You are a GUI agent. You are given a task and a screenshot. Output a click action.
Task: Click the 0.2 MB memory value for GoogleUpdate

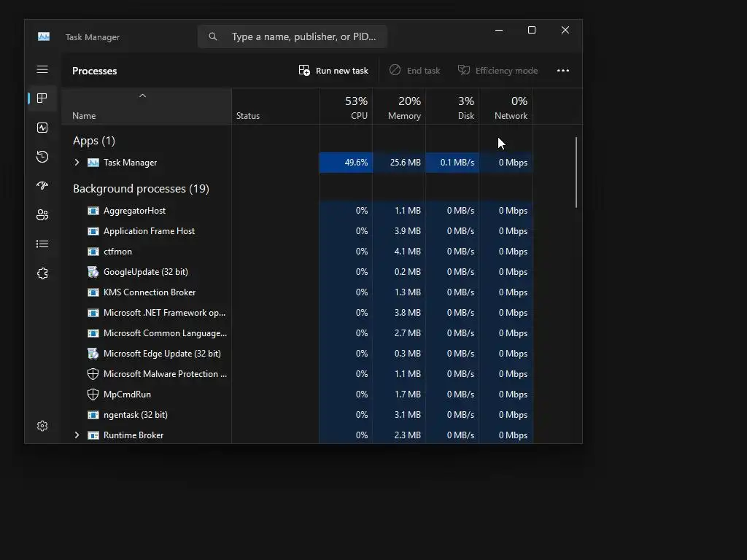pyautogui.click(x=407, y=272)
